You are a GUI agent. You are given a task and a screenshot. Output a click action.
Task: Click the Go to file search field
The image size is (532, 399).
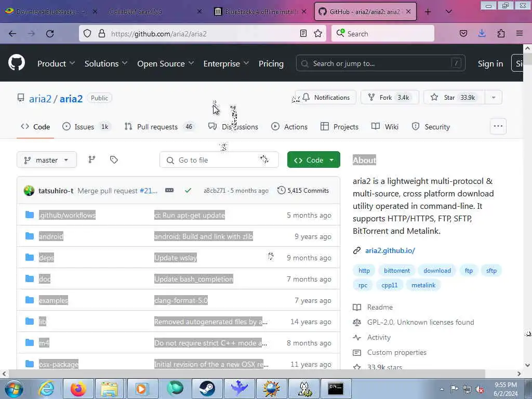click(219, 160)
